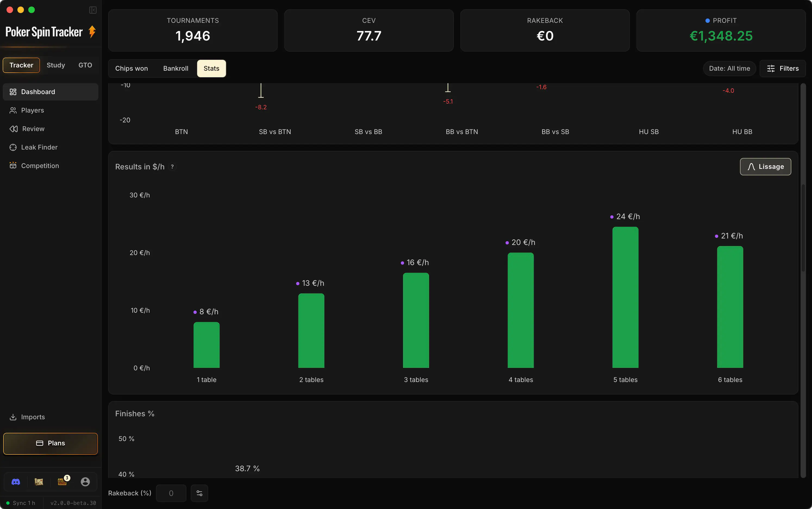
Task: Open the treasure chest rewards icon
Action: (62, 482)
